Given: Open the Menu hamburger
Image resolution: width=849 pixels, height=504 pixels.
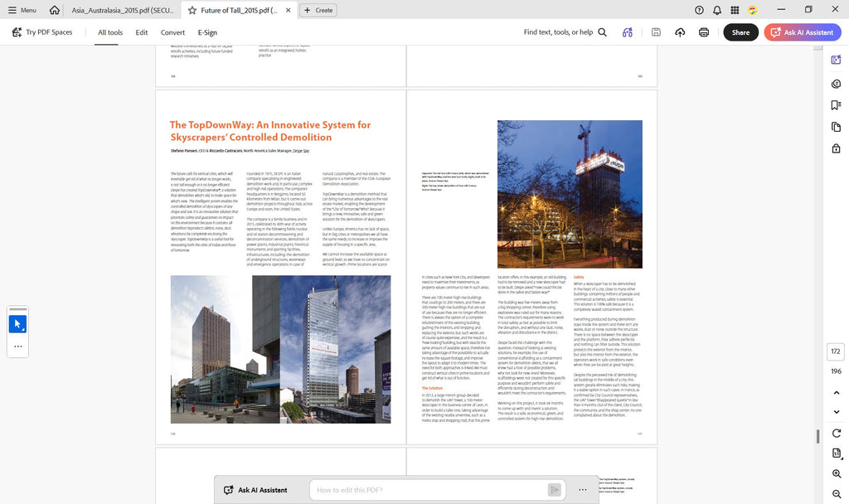Looking at the screenshot, I should point(22,10).
